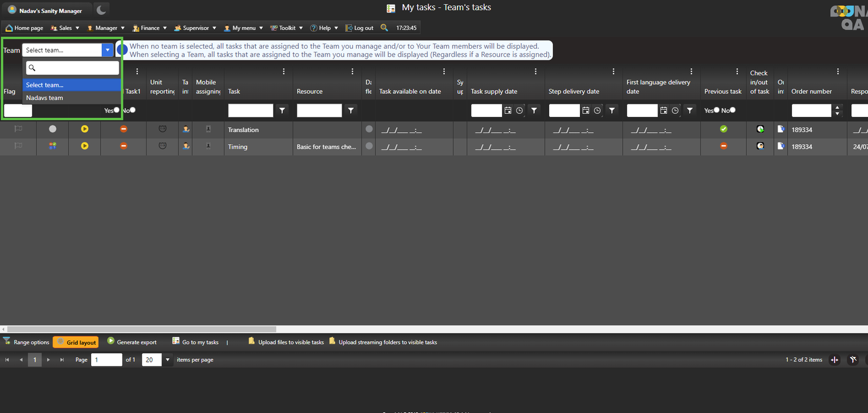Viewport: 868px width, 413px height.
Task: Open the items per page dropdown
Action: coord(168,360)
